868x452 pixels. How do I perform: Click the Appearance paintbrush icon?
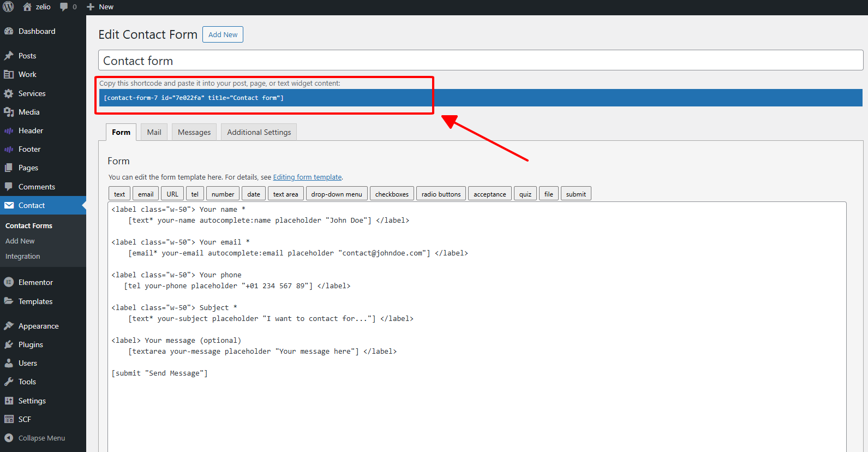[9, 326]
